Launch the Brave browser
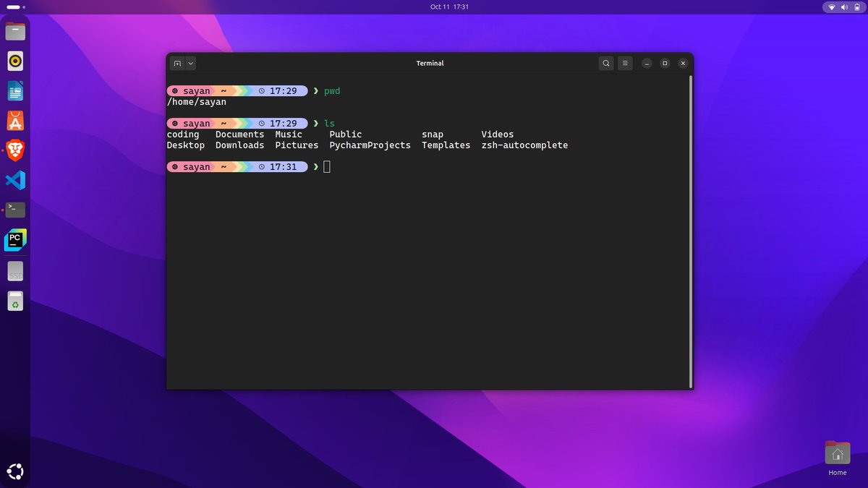This screenshot has height=488, width=868. coord(15,150)
